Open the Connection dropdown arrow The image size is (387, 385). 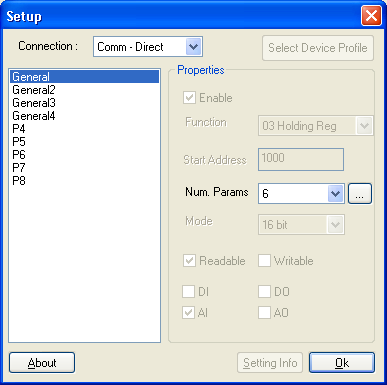pyautogui.click(x=194, y=47)
